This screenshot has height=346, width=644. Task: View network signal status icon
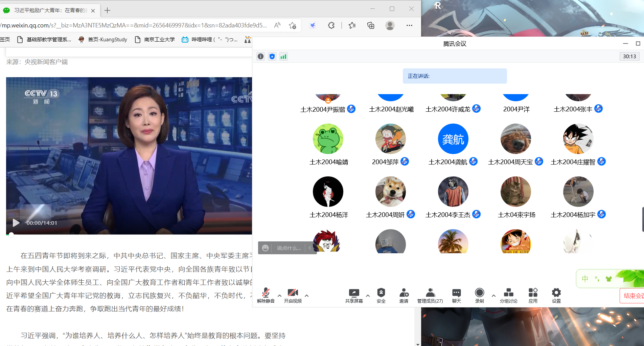click(283, 57)
